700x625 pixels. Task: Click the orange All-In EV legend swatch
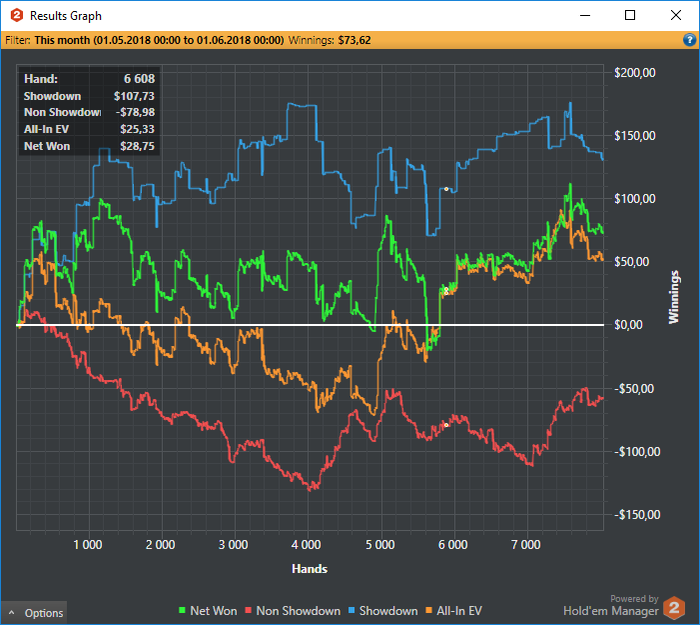pos(429,610)
